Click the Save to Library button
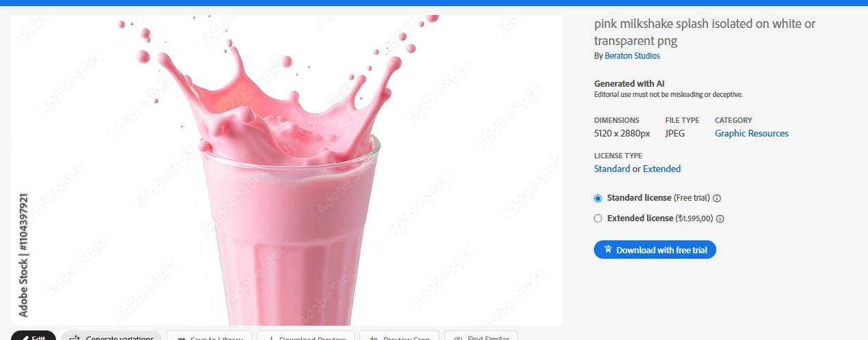The image size is (868, 340). click(209, 335)
